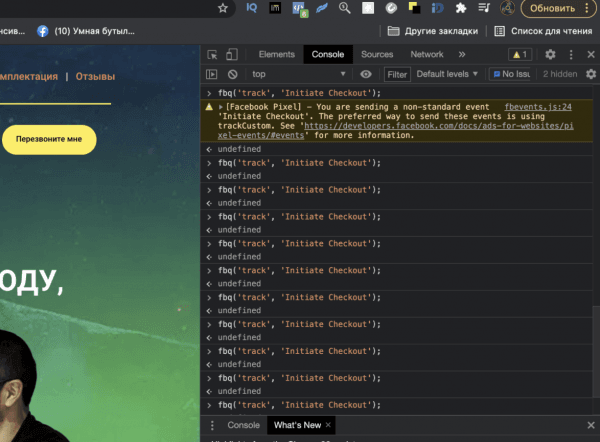
Task: Switch to the Network tab
Action: point(427,54)
